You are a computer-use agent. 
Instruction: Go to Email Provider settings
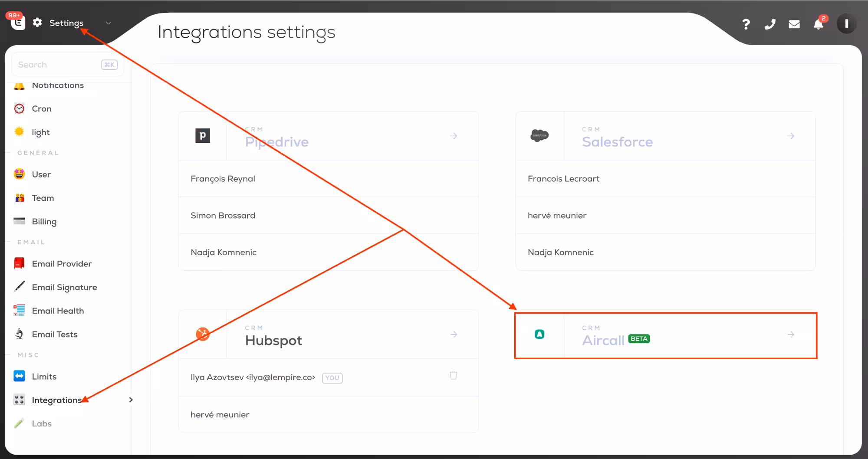click(62, 264)
